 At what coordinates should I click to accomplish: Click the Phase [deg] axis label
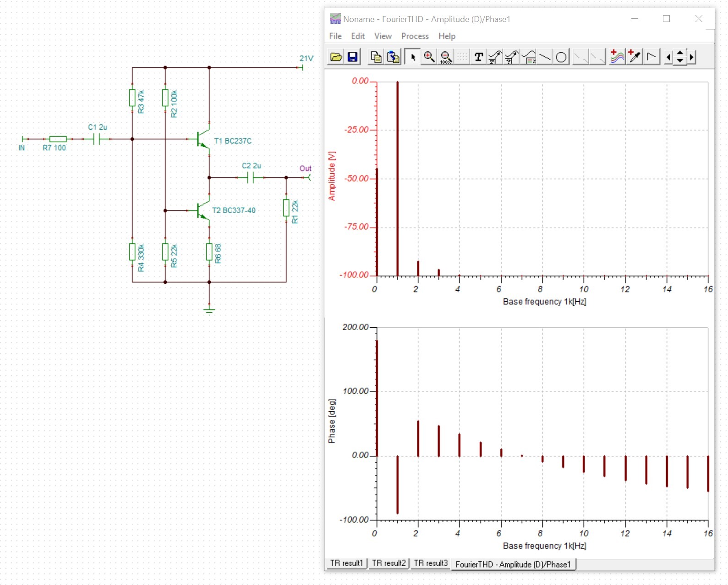click(332, 421)
